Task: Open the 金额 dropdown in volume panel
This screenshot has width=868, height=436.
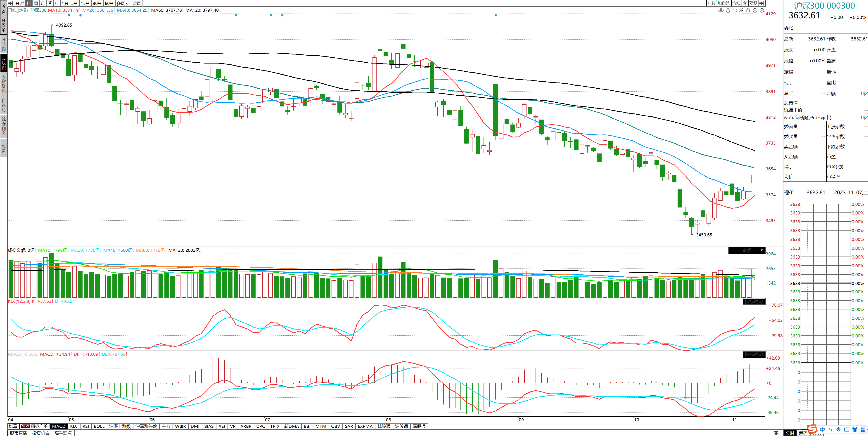Action: (x=761, y=250)
